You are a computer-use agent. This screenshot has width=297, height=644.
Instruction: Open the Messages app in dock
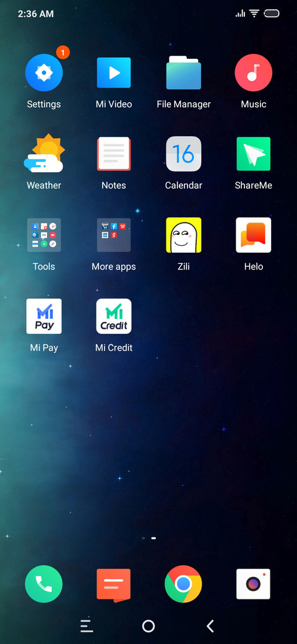point(114,585)
